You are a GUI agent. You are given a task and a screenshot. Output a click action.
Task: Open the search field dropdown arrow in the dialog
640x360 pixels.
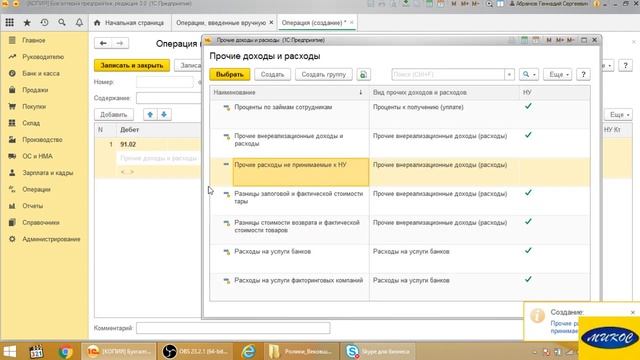(x=509, y=75)
